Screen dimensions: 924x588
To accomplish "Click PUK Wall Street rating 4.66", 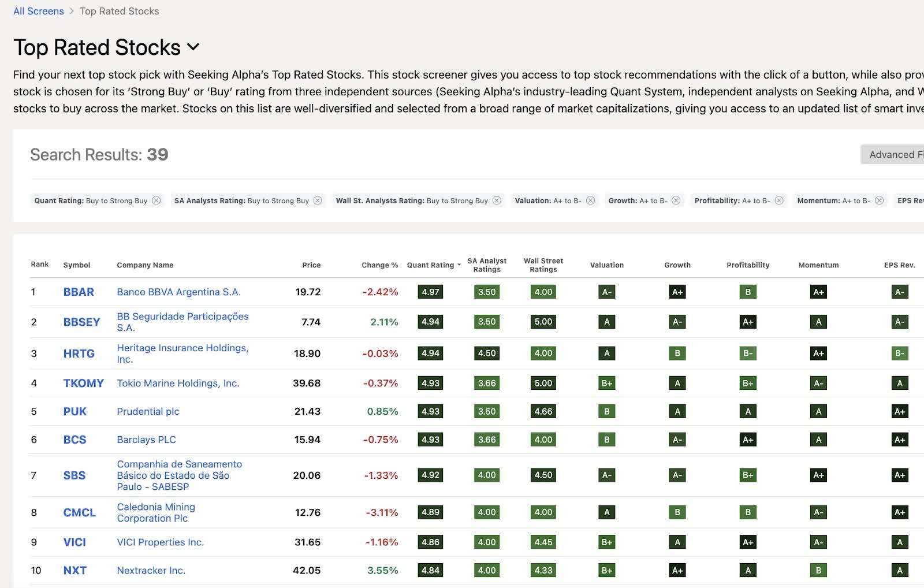I will click(543, 411).
